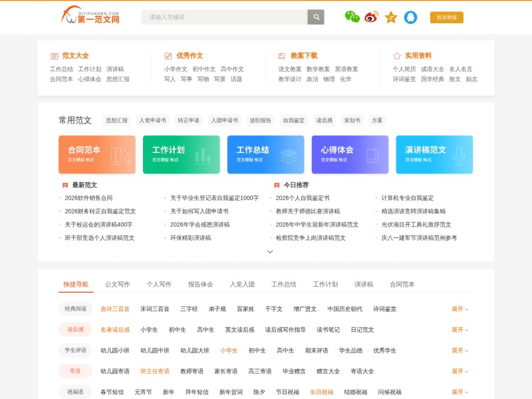This screenshot has width=532, height=399.
Task: Open article 2026个人自我鉴定书
Action: [303, 198]
